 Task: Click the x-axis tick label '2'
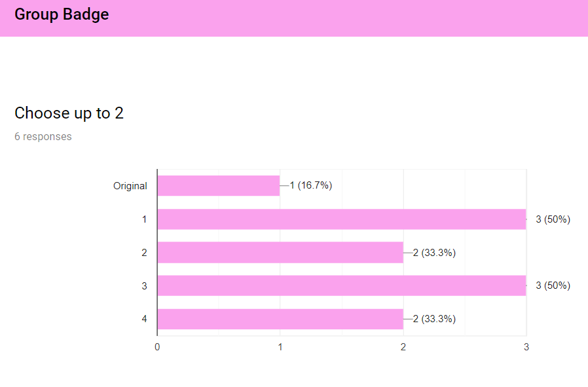point(403,347)
